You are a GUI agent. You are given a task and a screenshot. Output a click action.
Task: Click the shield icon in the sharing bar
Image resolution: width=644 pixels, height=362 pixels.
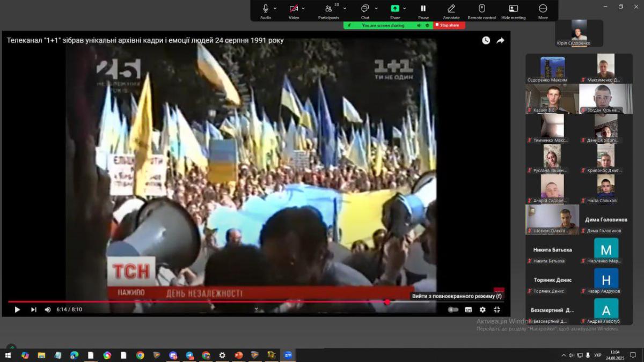(x=428, y=25)
